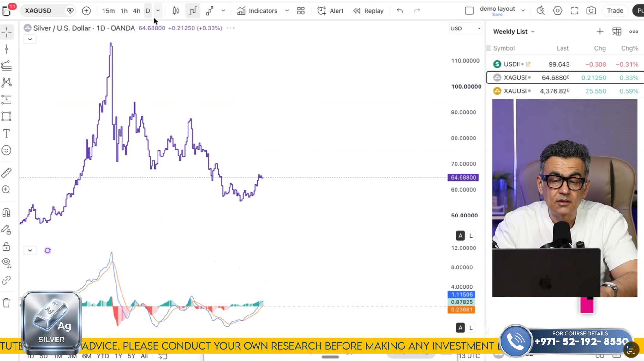This screenshot has width=644, height=361.
Task: Open the emoji icons tool
Action: [7, 150]
